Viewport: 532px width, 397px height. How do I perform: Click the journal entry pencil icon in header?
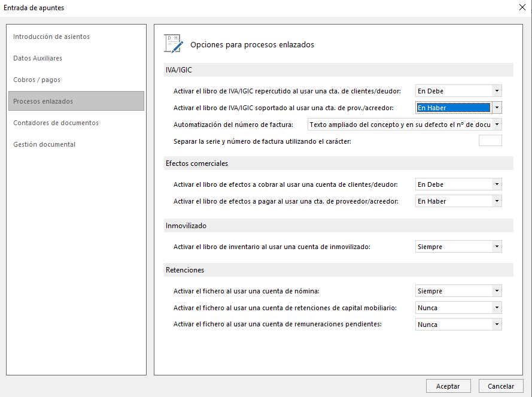pyautogui.click(x=174, y=44)
